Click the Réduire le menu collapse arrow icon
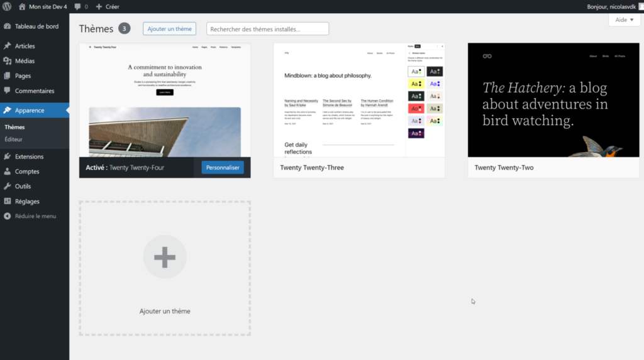The image size is (644, 360). pos(8,216)
